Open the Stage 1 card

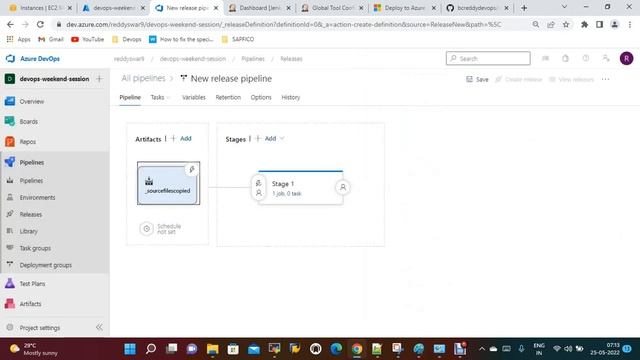[301, 188]
